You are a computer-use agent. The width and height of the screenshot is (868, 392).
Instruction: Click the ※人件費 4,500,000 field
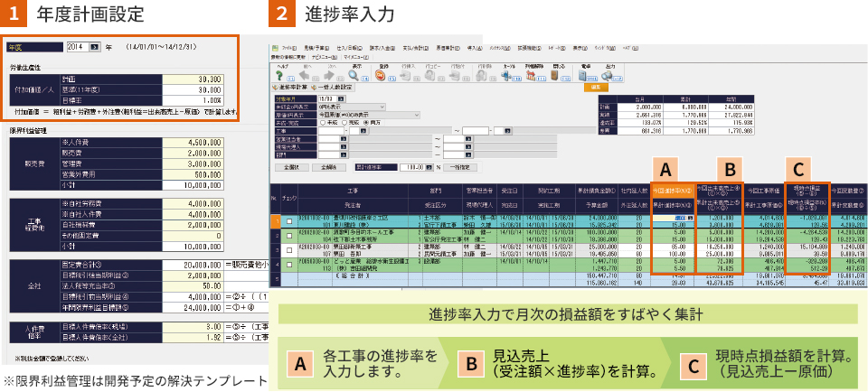coord(193,143)
